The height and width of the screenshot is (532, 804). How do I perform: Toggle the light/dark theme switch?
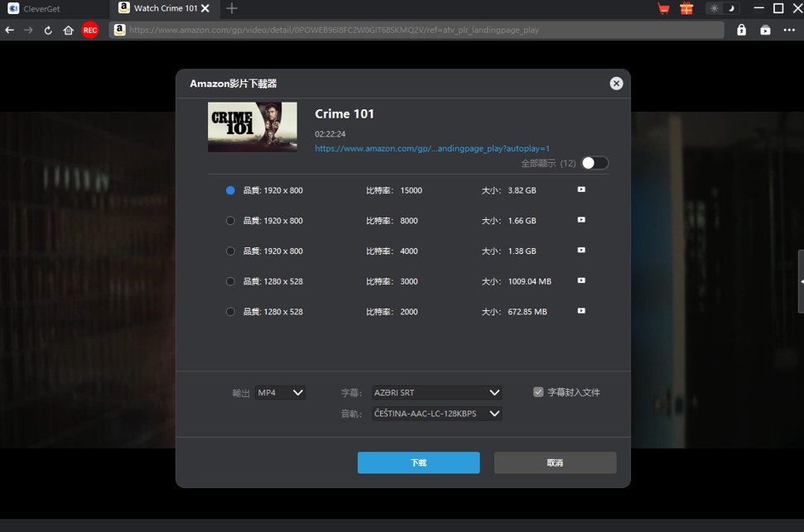click(x=722, y=9)
